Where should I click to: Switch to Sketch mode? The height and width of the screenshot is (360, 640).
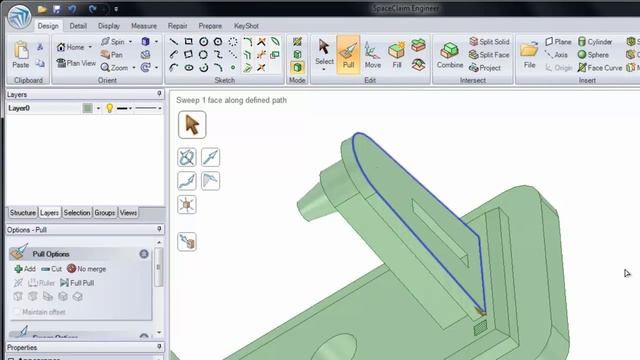[297, 42]
